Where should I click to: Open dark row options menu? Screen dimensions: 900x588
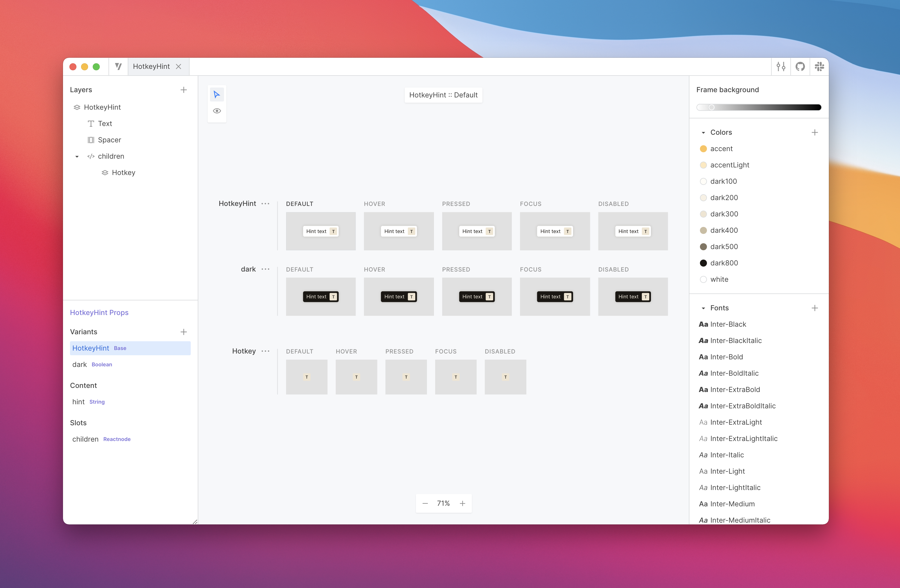point(265,269)
